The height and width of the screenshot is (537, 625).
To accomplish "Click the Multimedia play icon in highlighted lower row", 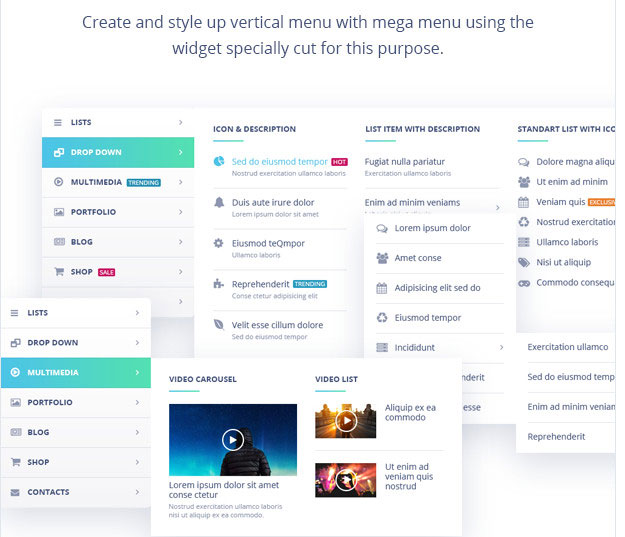I will tap(15, 372).
